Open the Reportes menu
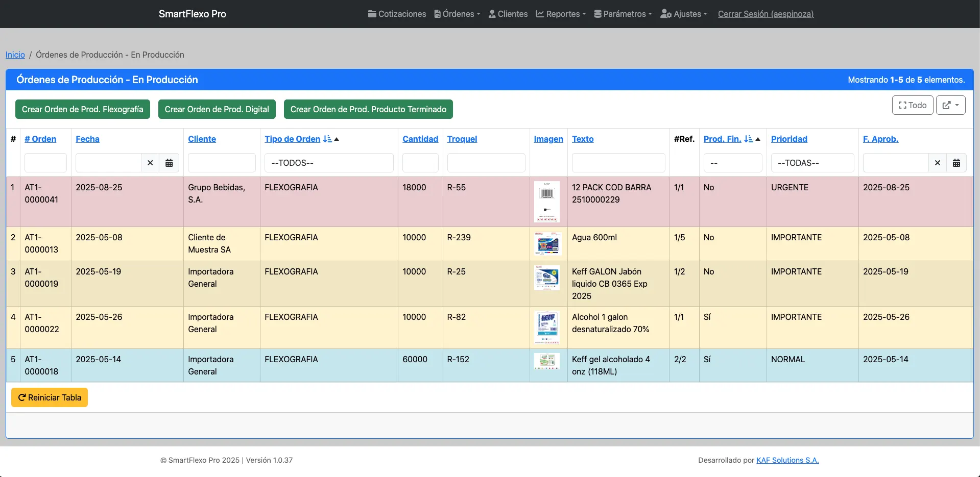Viewport: 980px width, 477px height. point(561,14)
